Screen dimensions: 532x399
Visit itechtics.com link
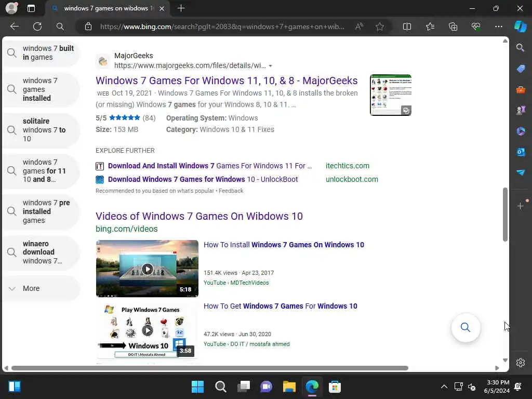[348, 166]
